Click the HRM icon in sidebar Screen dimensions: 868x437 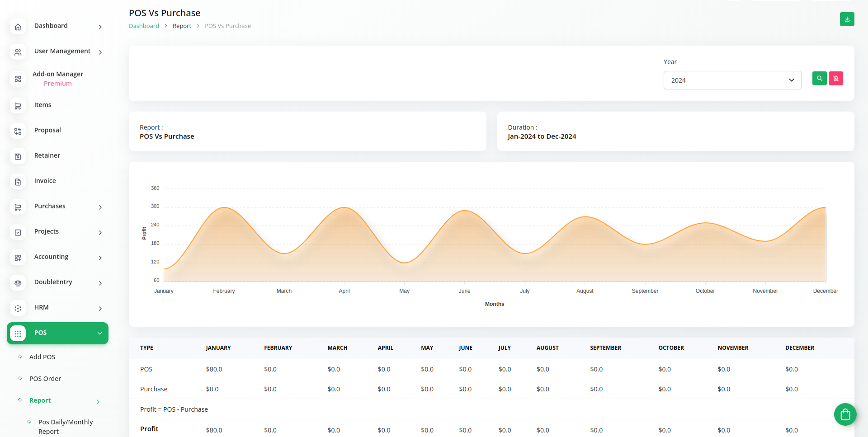[x=18, y=308]
